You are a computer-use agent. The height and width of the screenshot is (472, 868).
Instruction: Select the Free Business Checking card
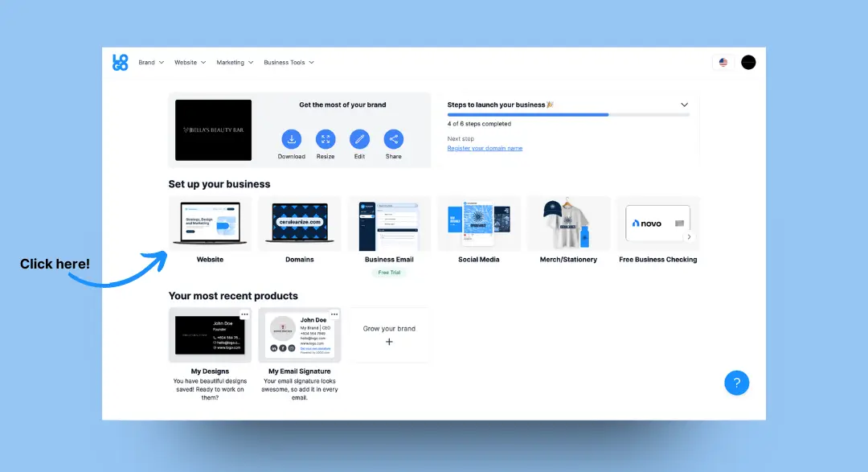tap(657, 224)
